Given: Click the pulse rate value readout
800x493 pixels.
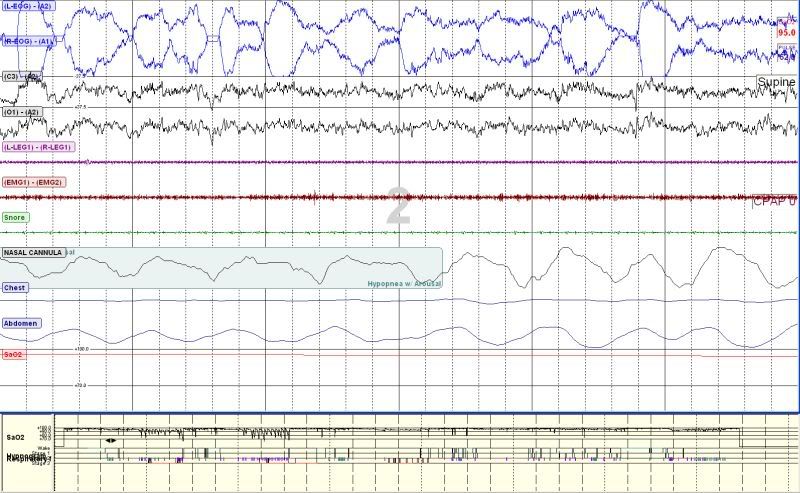Looking at the screenshot, I should (787, 57).
